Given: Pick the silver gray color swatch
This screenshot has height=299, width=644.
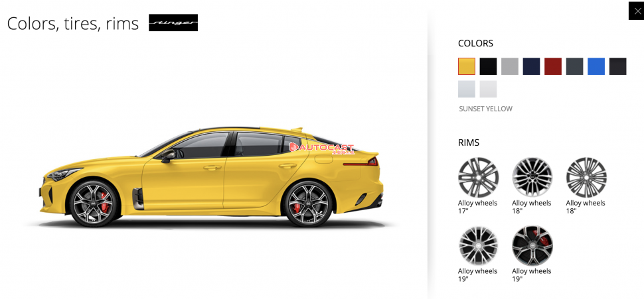Looking at the screenshot, I should click(510, 66).
